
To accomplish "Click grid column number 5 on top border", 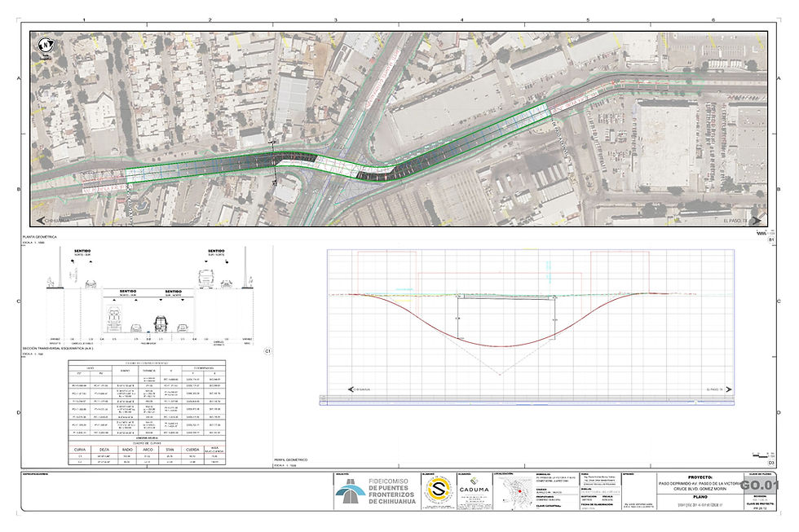I will click(588, 20).
